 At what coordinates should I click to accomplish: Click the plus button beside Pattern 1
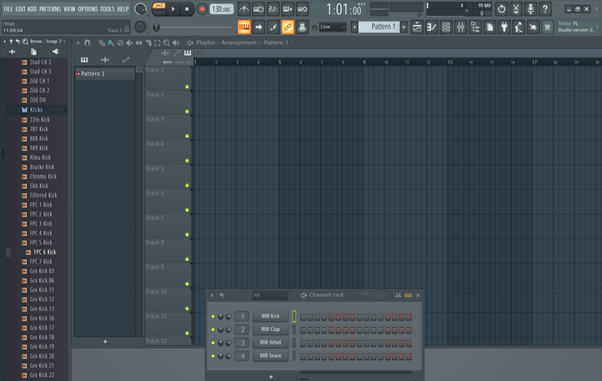tap(404, 27)
